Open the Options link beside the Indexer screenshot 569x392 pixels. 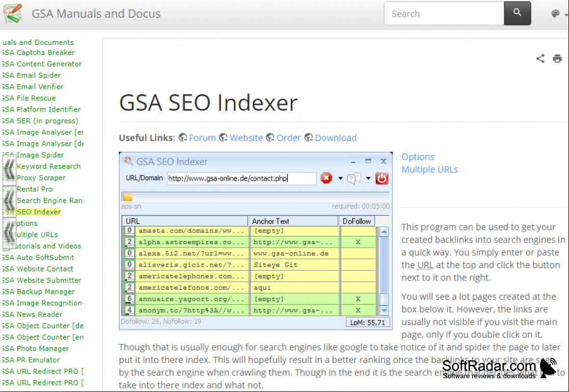418,157
